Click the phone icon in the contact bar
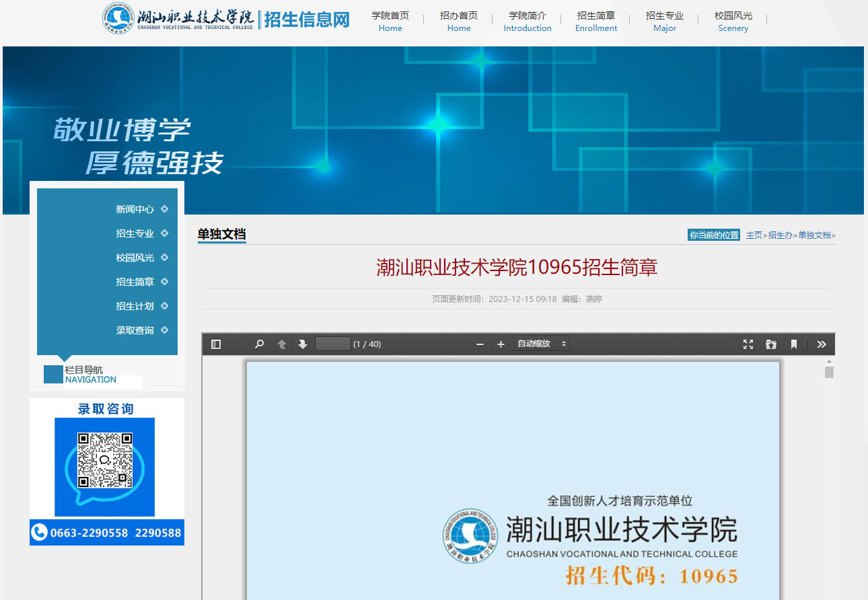 coord(39,532)
